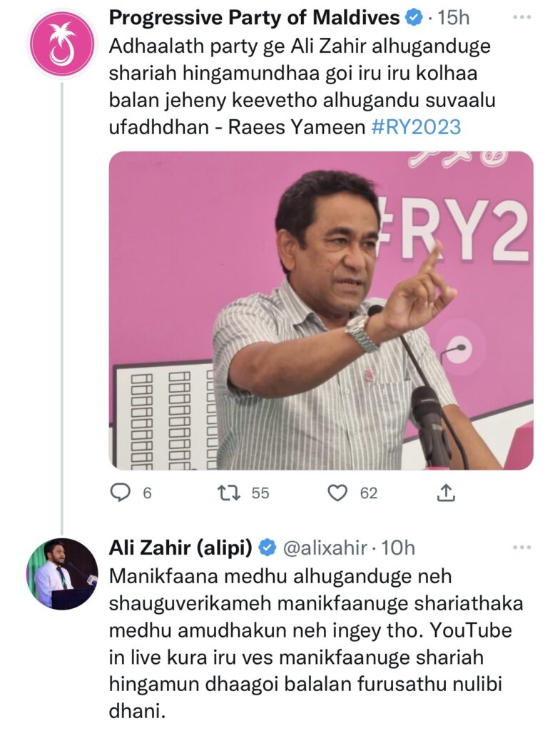Share the Progressive Party tweet

tap(445, 493)
